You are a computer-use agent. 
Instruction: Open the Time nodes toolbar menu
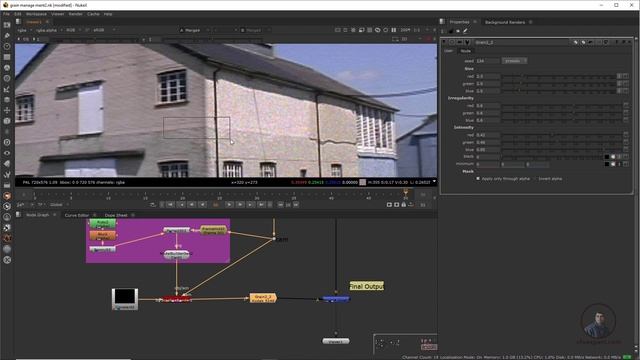pyautogui.click(x=7, y=46)
